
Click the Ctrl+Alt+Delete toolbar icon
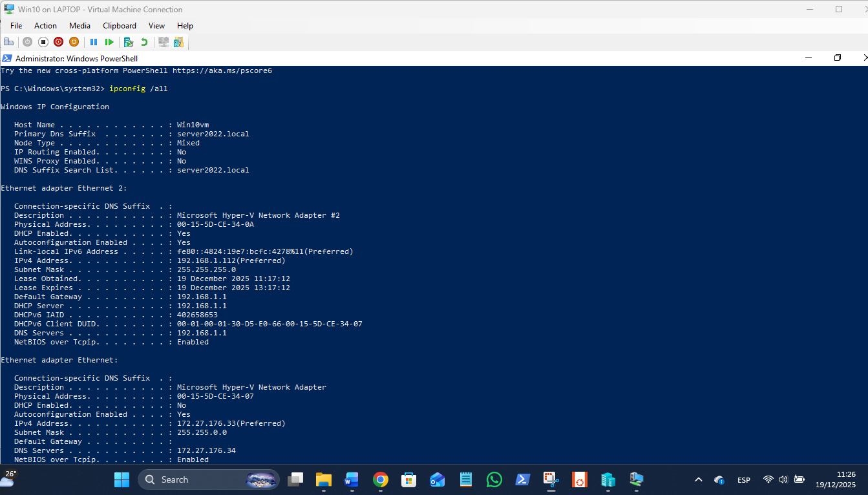[9, 42]
